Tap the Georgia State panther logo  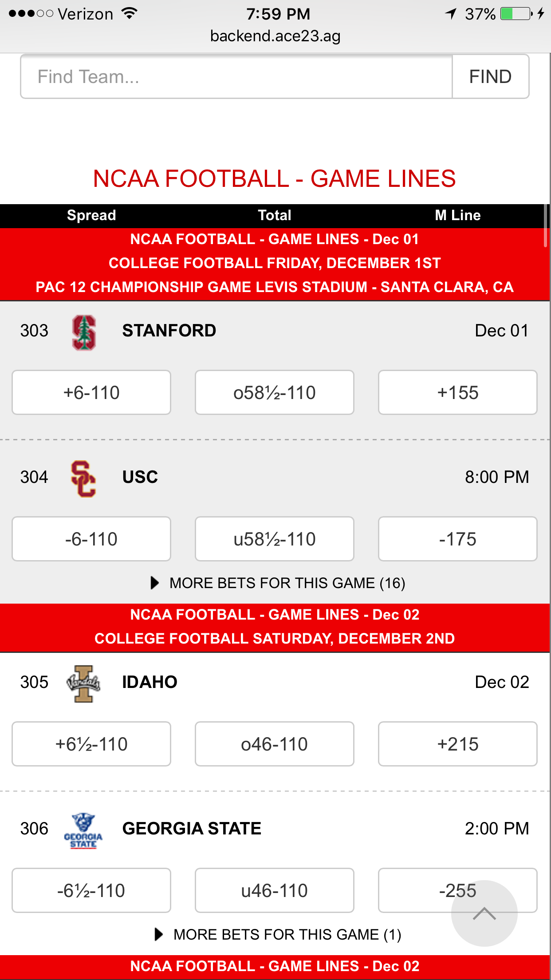[x=83, y=830]
